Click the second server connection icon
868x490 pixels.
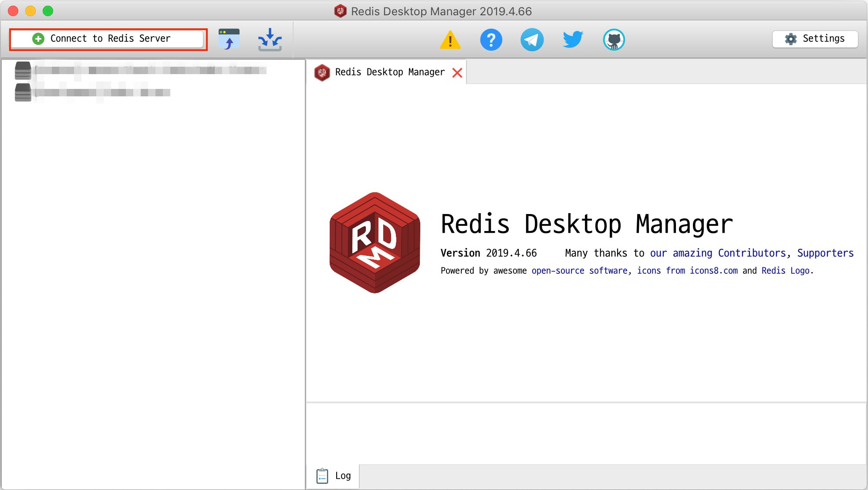click(23, 92)
